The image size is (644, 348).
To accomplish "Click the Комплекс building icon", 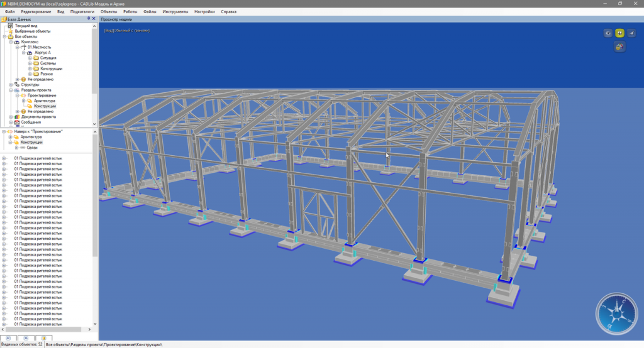I will [17, 42].
